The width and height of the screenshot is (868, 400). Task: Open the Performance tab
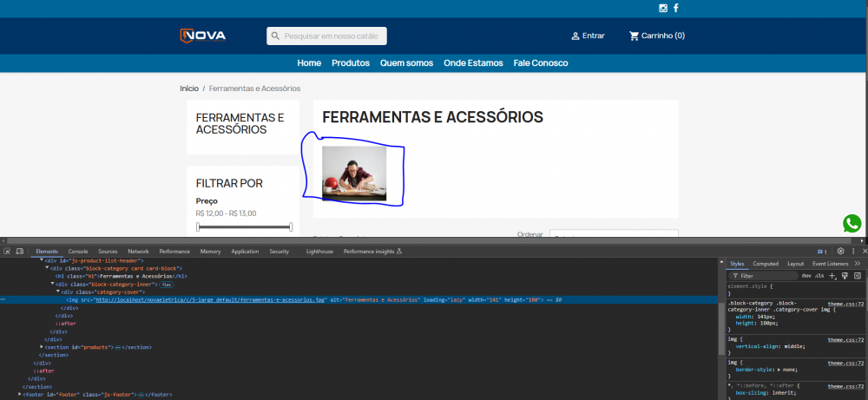(174, 251)
